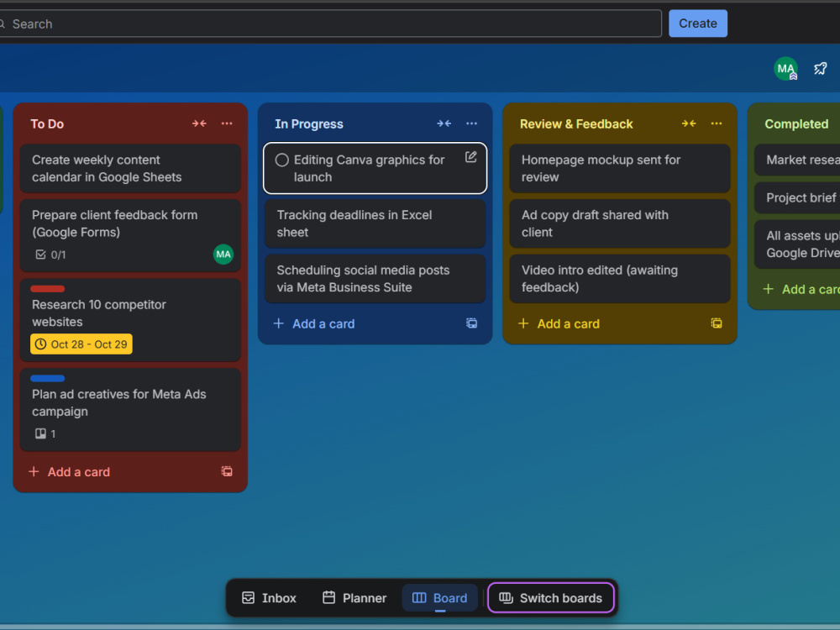Open In Progress list actions menu
Image resolution: width=840 pixels, height=630 pixels.
472,123
